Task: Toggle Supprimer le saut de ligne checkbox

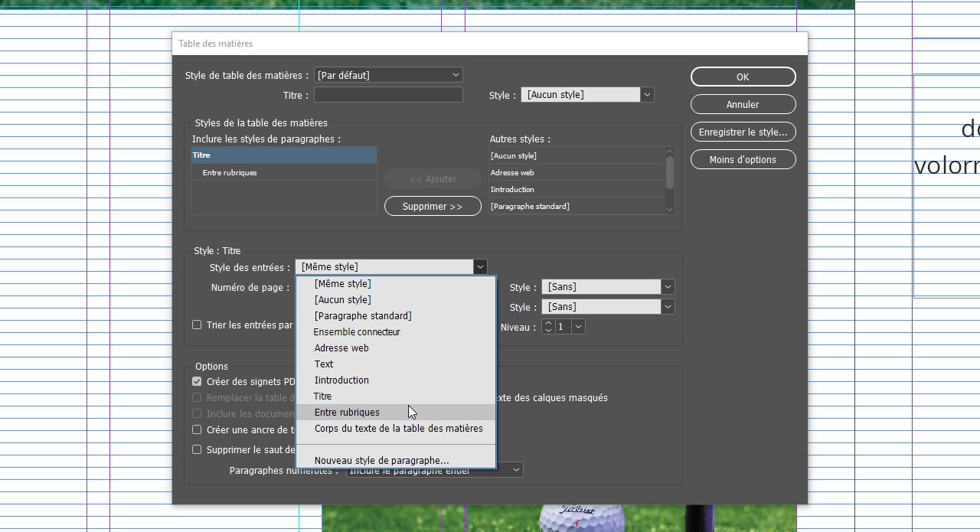Action: (x=197, y=449)
